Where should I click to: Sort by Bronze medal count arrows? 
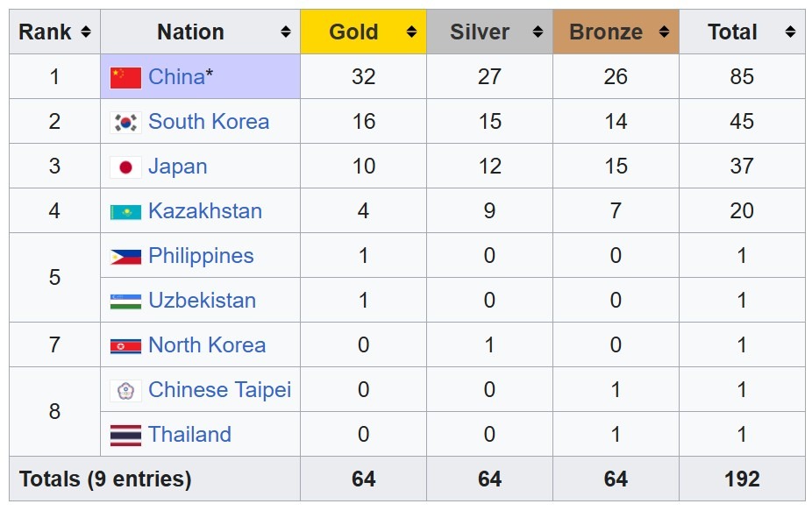(664, 32)
